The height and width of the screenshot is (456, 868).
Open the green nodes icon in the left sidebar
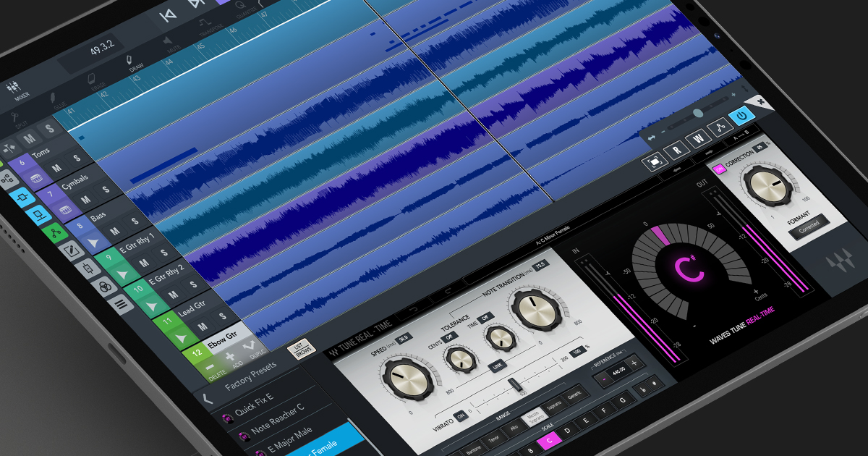click(56, 233)
